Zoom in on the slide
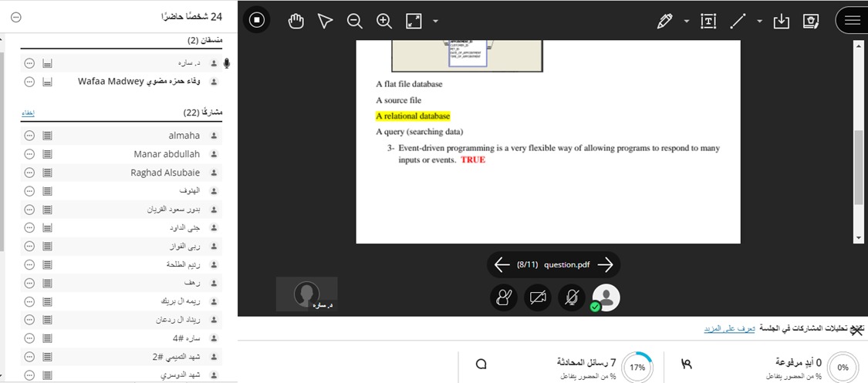868x383 pixels. [384, 22]
